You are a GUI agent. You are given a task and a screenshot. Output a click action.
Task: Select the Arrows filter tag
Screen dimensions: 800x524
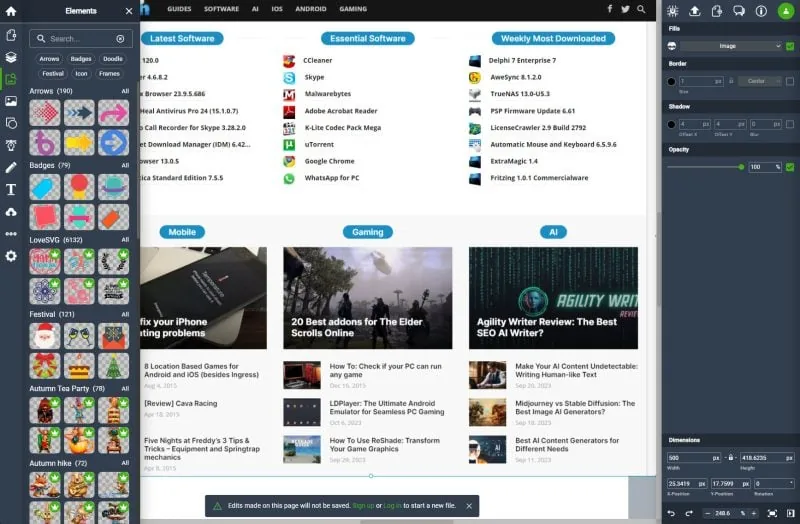click(x=49, y=59)
